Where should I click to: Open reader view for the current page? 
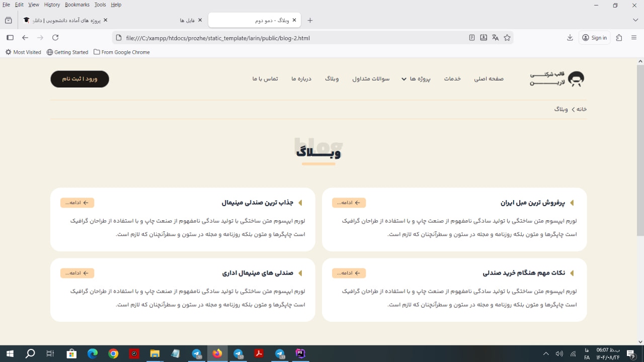click(471, 37)
